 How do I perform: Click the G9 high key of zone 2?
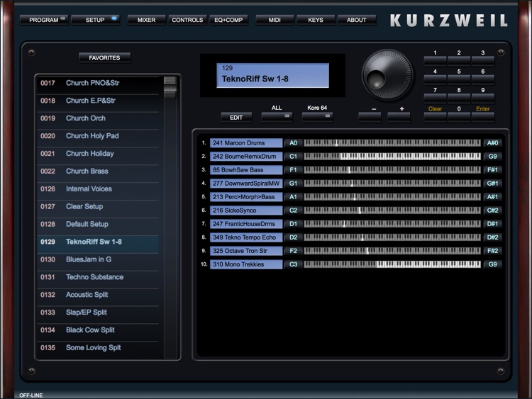[493, 157]
